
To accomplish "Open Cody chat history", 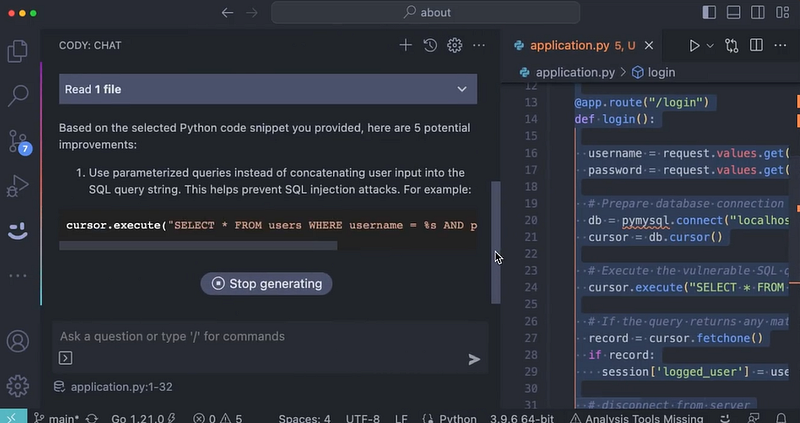I will (x=430, y=45).
